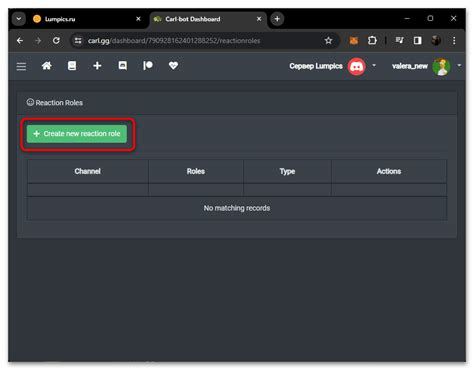View site information icon
This screenshot has width=474, height=370.
(78, 41)
